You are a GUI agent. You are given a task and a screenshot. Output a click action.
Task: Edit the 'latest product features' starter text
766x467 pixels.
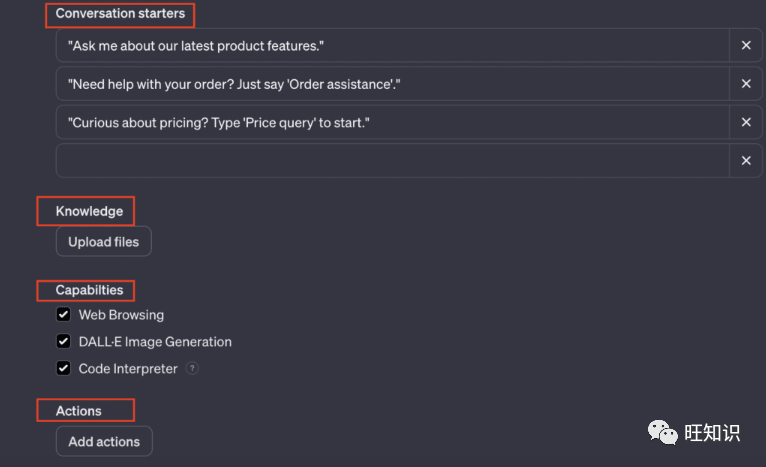[x=392, y=46]
